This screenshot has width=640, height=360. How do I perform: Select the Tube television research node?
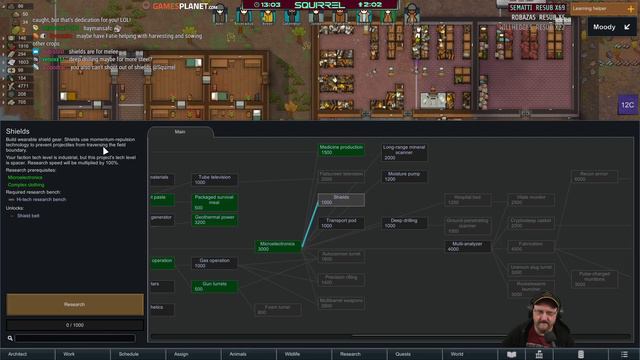(x=215, y=180)
